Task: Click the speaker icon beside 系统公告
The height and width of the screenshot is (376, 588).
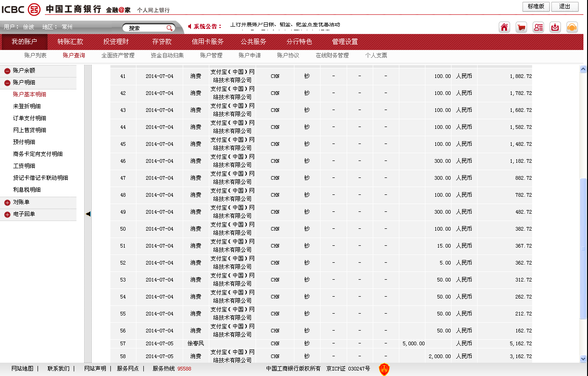Action: point(190,26)
